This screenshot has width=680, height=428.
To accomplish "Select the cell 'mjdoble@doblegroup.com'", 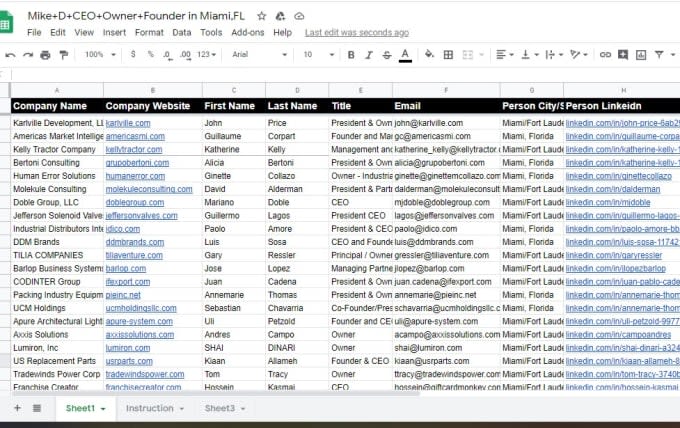I will tap(446, 203).
